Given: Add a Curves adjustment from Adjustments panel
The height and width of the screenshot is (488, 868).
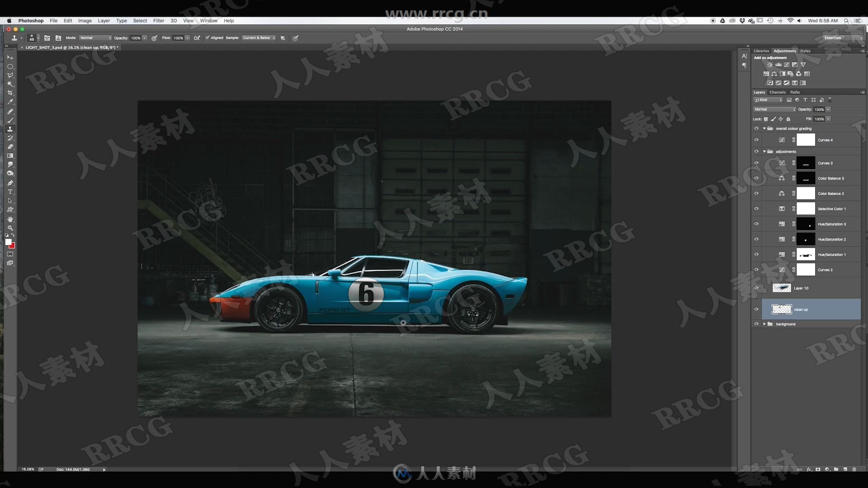Looking at the screenshot, I should [x=787, y=65].
